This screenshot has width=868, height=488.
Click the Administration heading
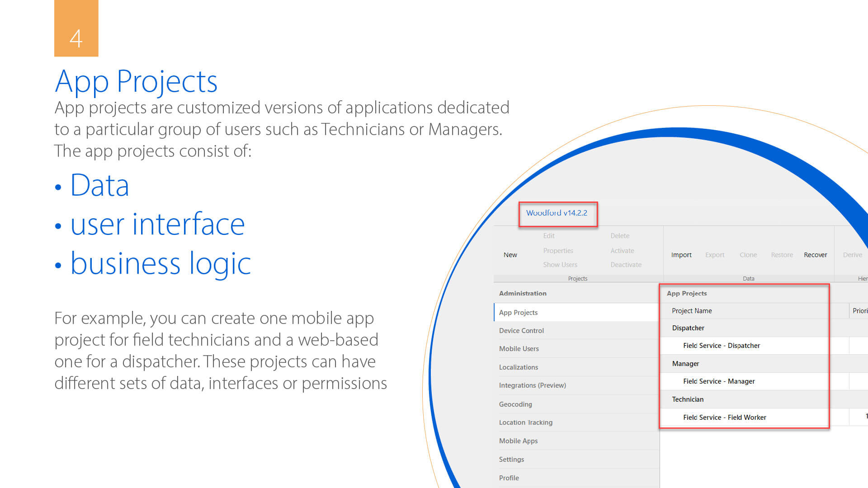(x=523, y=293)
